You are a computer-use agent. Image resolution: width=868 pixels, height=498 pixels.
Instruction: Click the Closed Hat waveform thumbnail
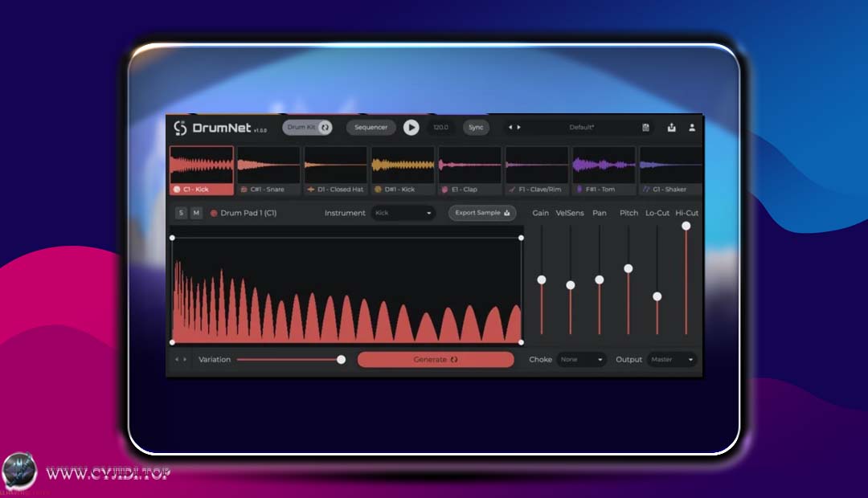tap(335, 165)
